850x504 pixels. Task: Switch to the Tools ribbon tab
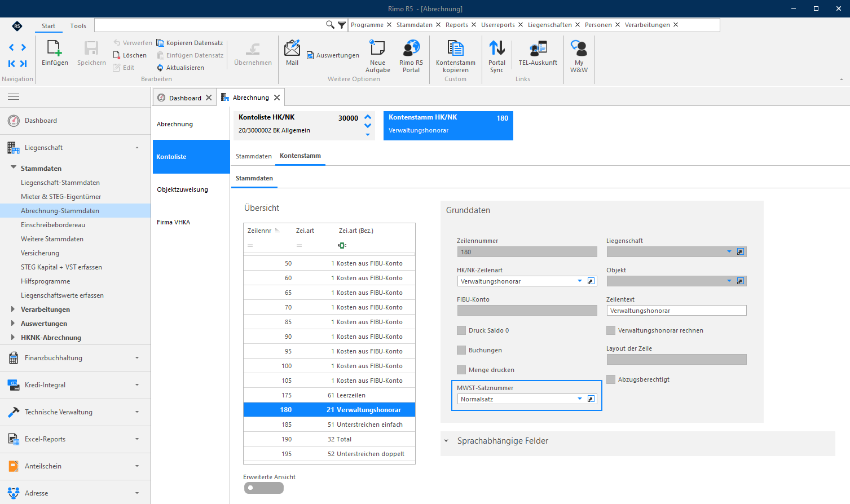[78, 26]
